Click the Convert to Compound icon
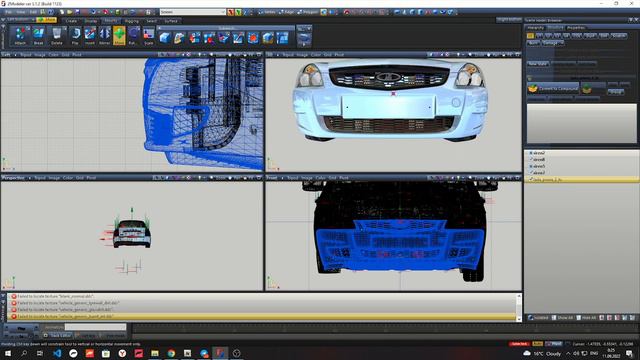This screenshot has height=360, width=640. click(x=533, y=88)
